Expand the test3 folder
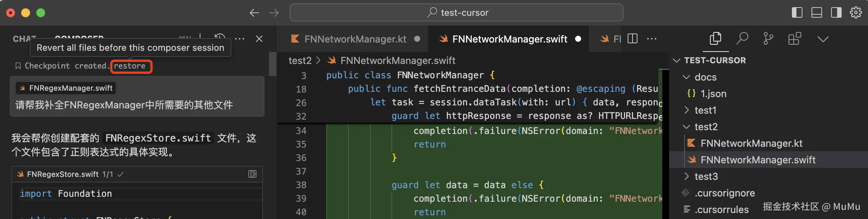 pyautogui.click(x=706, y=176)
